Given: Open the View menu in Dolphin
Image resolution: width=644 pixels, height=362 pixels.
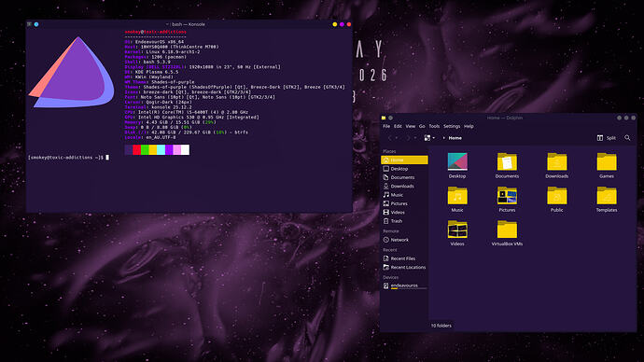Looking at the screenshot, I should [x=411, y=126].
